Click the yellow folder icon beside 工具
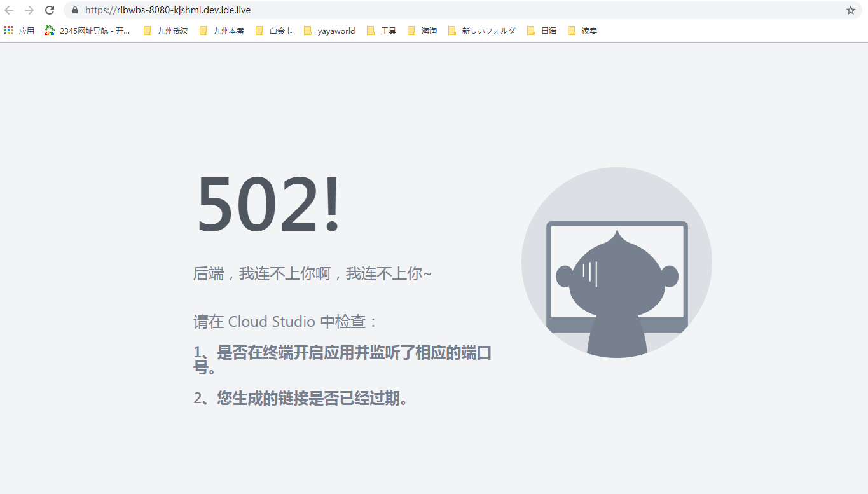Viewport: 868px width, 494px height. pyautogui.click(x=371, y=30)
